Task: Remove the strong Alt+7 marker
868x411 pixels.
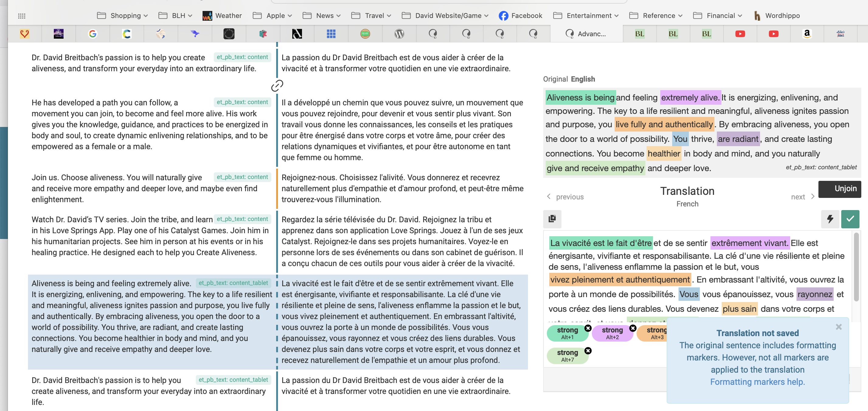Action: click(588, 351)
